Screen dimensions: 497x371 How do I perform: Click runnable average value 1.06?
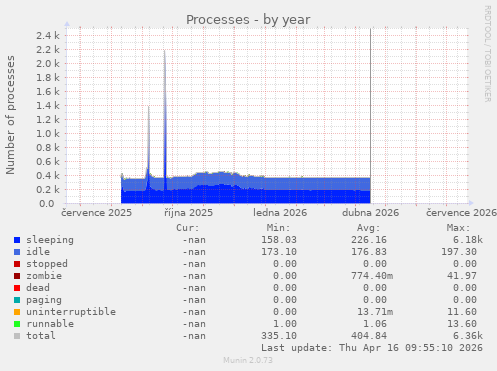coord(375,324)
